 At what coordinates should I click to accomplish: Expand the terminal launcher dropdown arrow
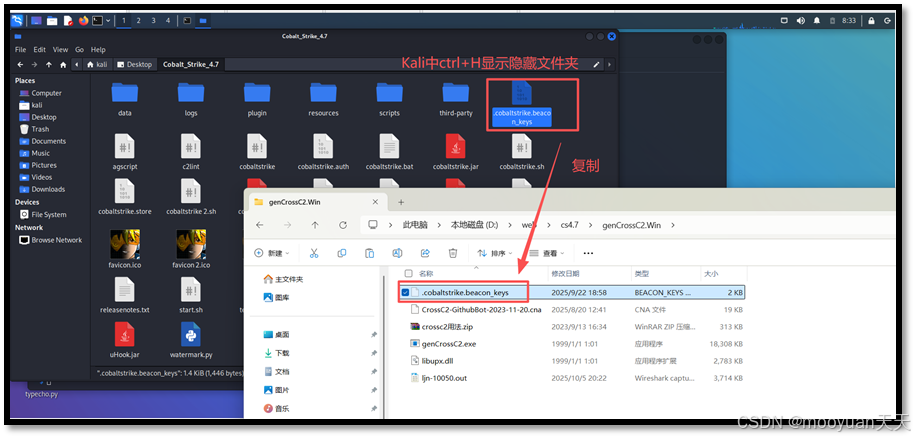pos(108,20)
